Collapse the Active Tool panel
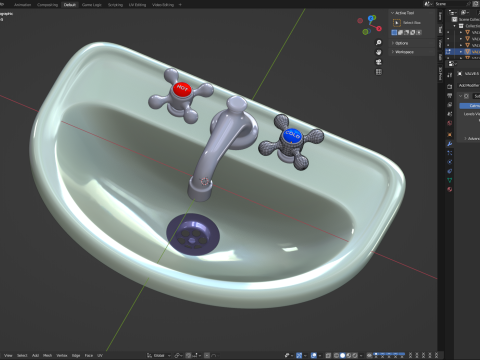The image size is (480, 360). [x=392, y=13]
